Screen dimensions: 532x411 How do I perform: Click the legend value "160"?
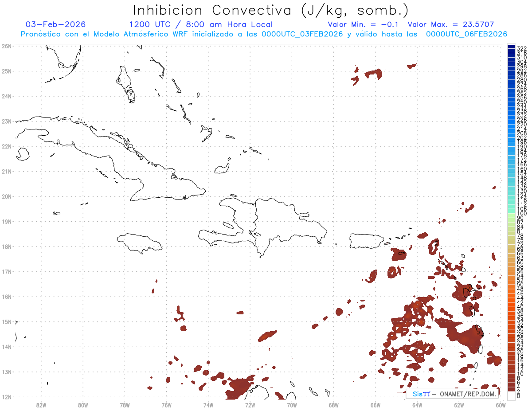tap(522, 168)
